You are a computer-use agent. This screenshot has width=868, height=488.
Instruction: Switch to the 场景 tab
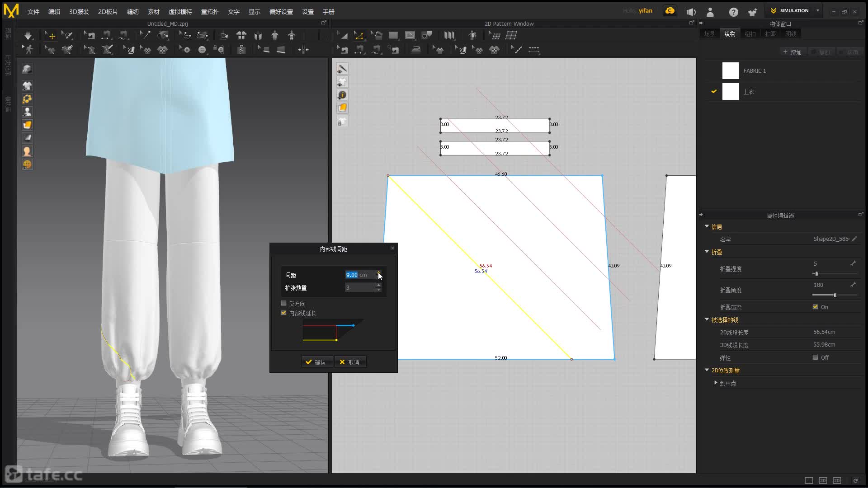pos(709,34)
